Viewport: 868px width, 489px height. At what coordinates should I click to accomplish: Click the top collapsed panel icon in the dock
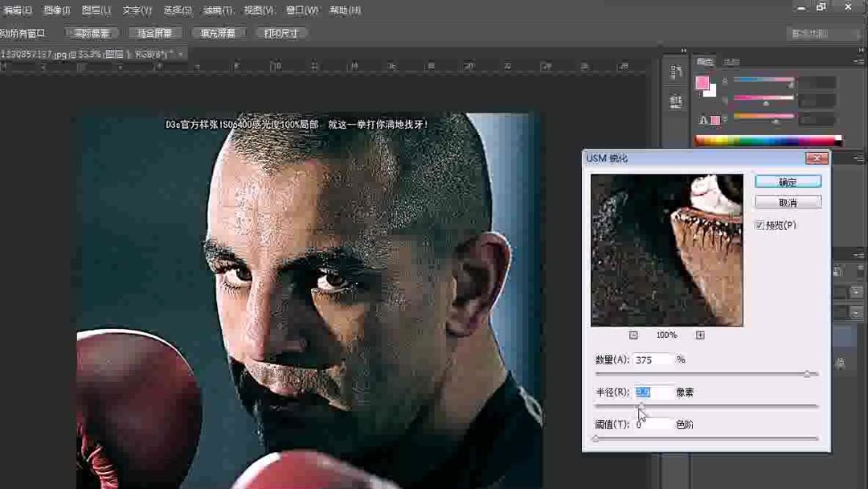[x=675, y=71]
